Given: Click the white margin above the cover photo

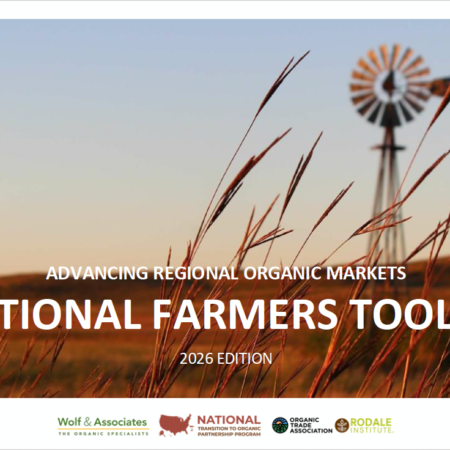Looking at the screenshot, I should [225, 10].
